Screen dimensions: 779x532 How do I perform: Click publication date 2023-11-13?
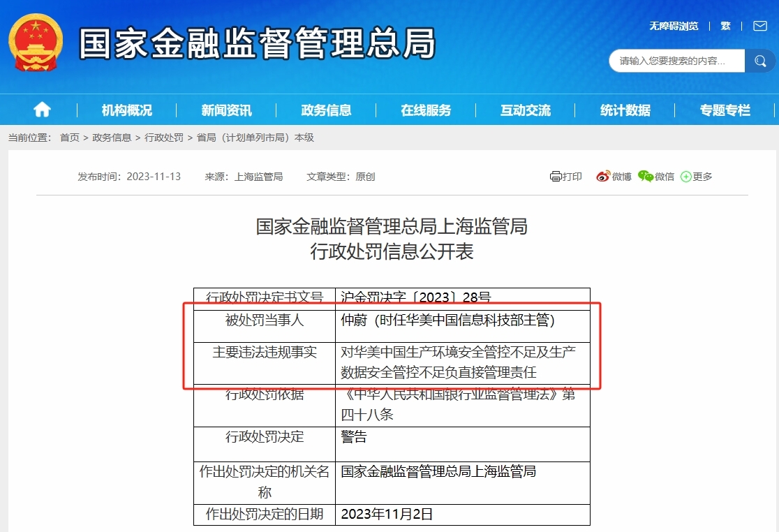[154, 177]
